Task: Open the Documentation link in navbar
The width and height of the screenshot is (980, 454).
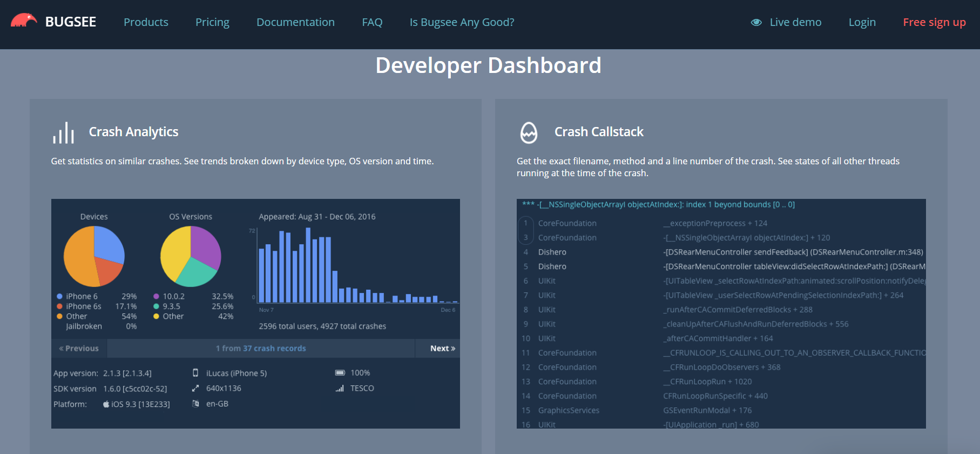Action: click(295, 22)
